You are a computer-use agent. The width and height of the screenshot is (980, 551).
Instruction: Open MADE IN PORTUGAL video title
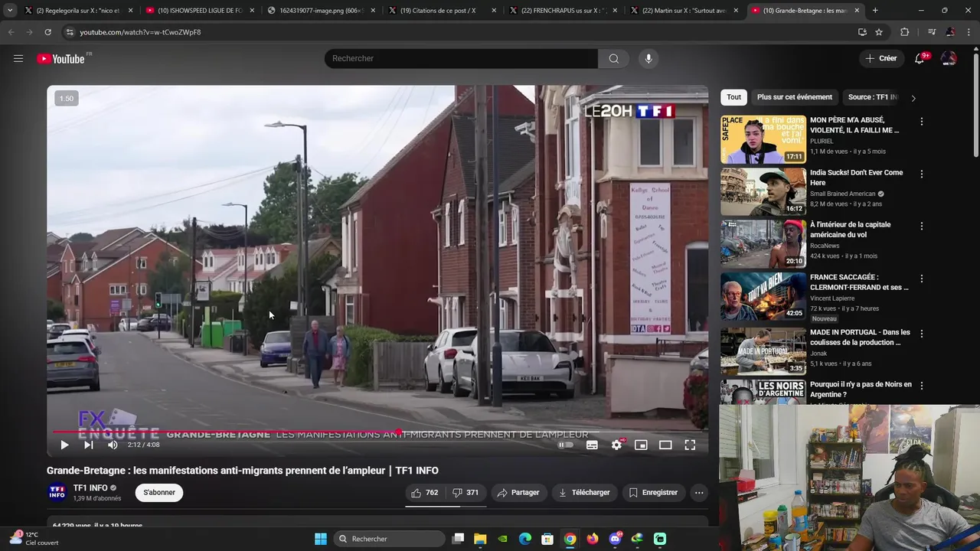point(860,337)
